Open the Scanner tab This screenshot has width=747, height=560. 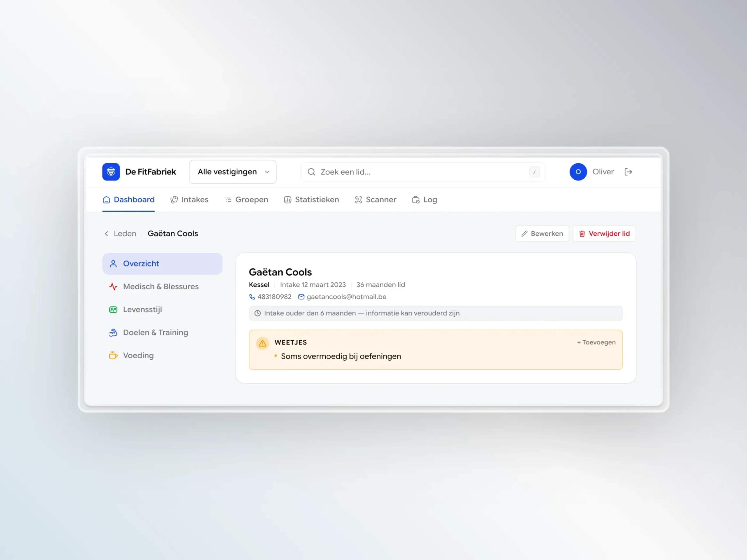click(376, 200)
